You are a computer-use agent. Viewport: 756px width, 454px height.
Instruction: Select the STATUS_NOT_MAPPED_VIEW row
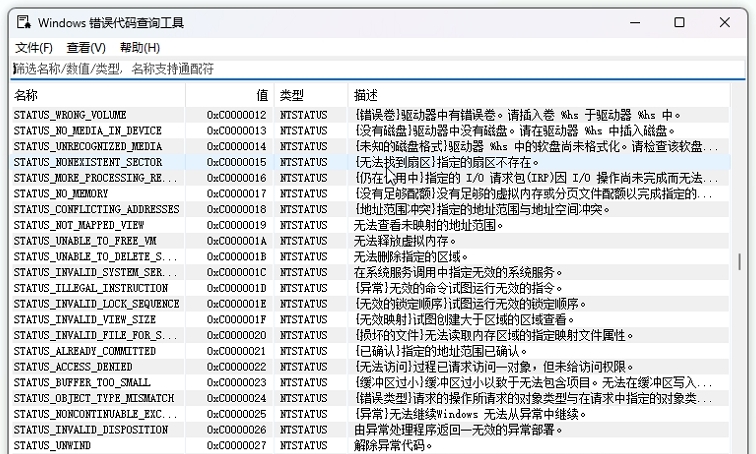(x=370, y=225)
